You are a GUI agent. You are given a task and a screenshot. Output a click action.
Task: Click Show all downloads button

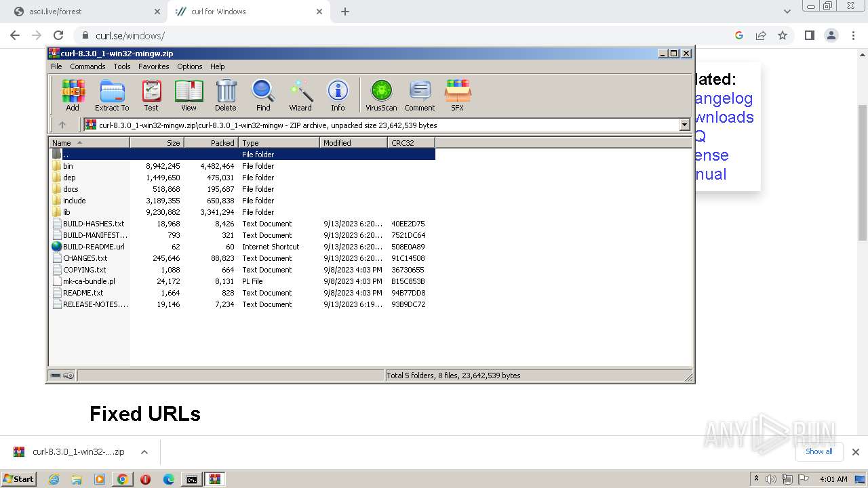point(818,451)
